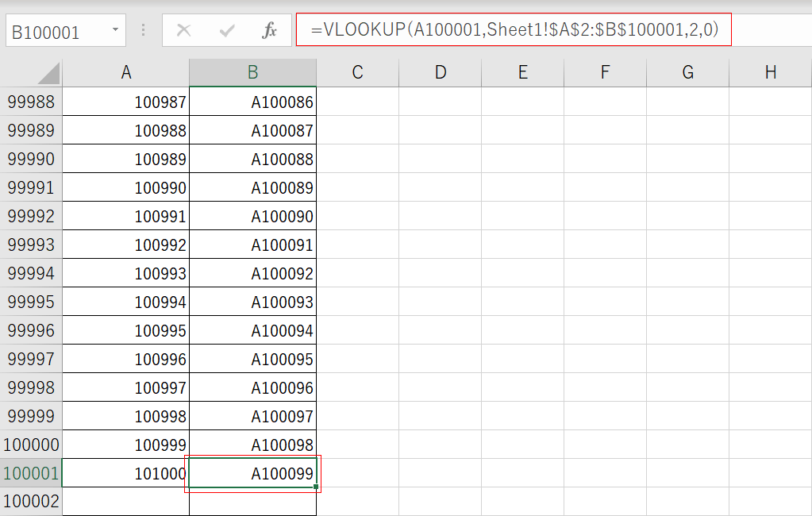Select column B header

pos(252,72)
